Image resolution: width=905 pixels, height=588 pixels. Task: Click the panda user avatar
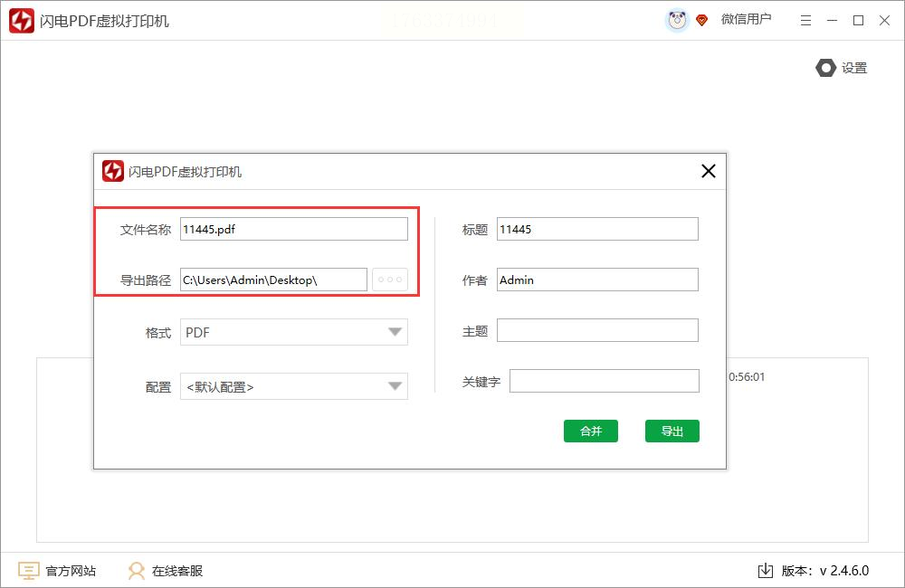[x=677, y=21]
